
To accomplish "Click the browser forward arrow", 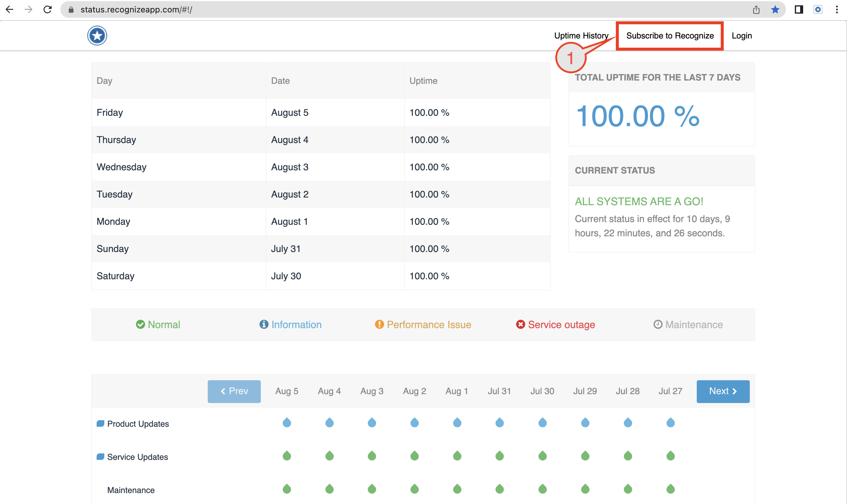I will coord(28,9).
